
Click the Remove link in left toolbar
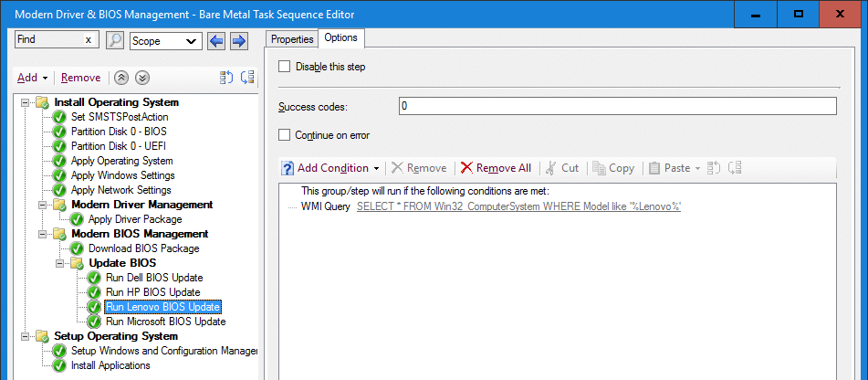click(81, 78)
